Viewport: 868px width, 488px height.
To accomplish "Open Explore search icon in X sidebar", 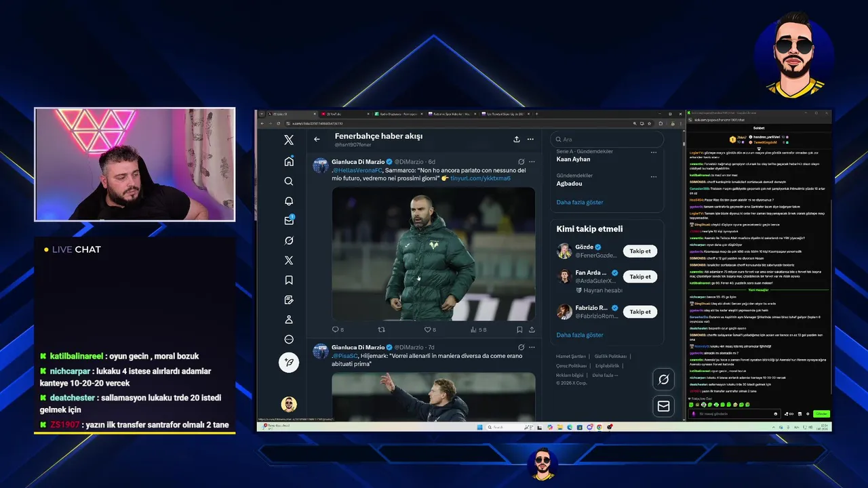I will click(x=289, y=181).
